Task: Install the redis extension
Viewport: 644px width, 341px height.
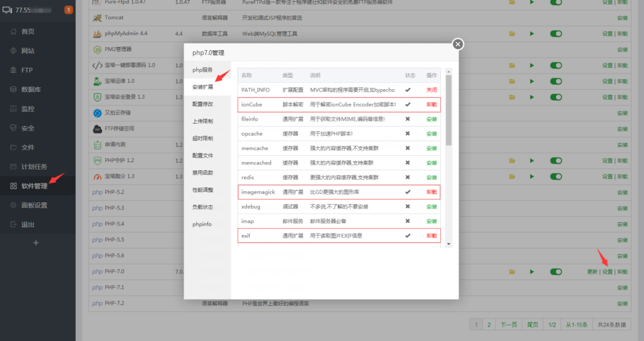Action: [x=431, y=177]
